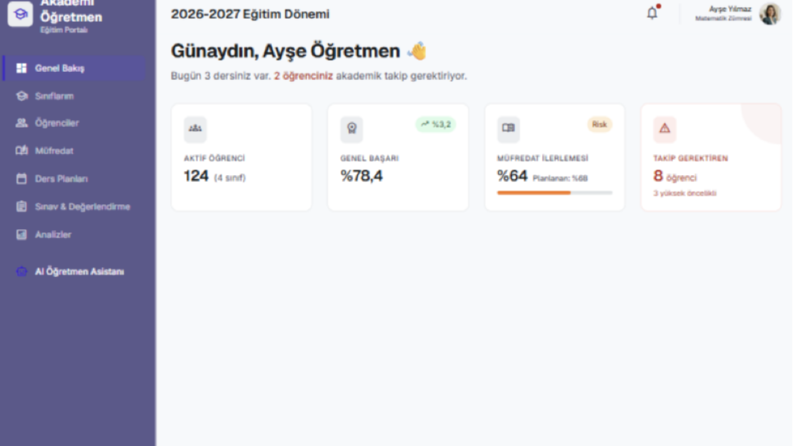Click the Sınav & Değerlendirme clipboard icon
Image resolution: width=793 pixels, height=446 pixels.
tap(21, 206)
